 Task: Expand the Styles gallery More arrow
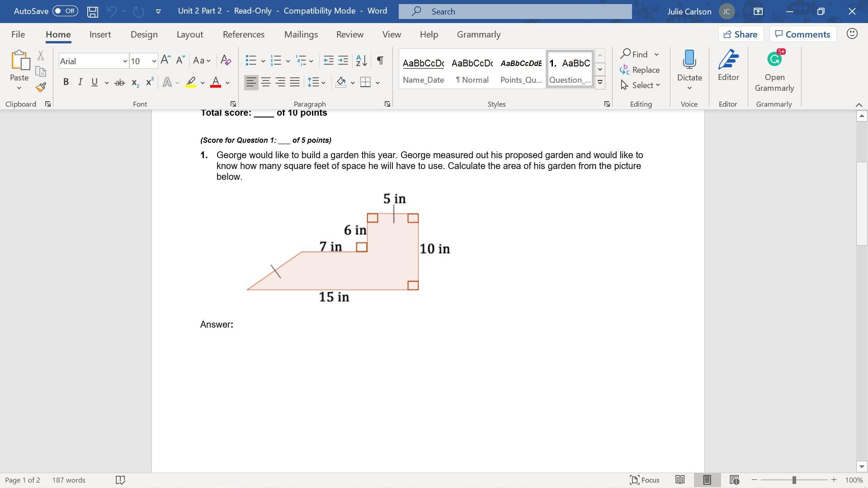(600, 82)
